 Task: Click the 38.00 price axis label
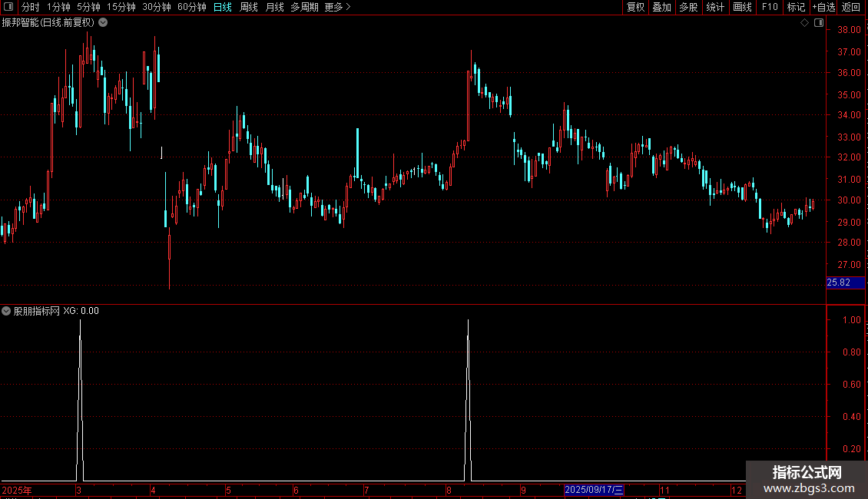849,30
